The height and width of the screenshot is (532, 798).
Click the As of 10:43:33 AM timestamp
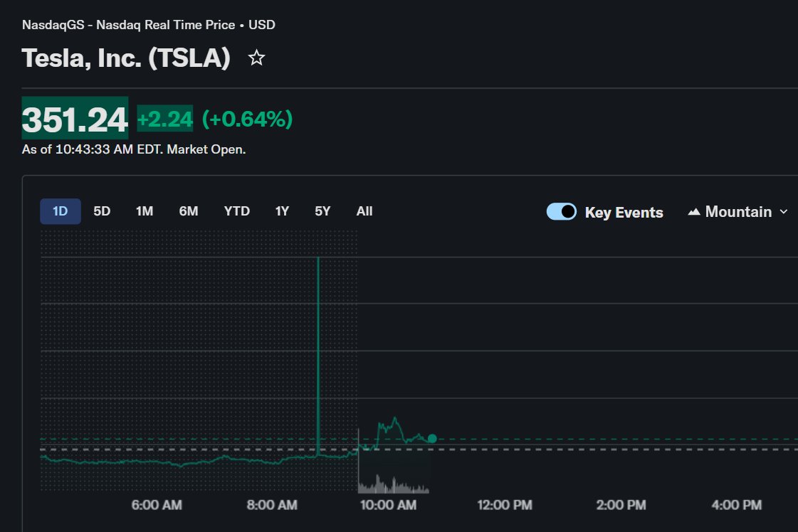[x=134, y=149]
